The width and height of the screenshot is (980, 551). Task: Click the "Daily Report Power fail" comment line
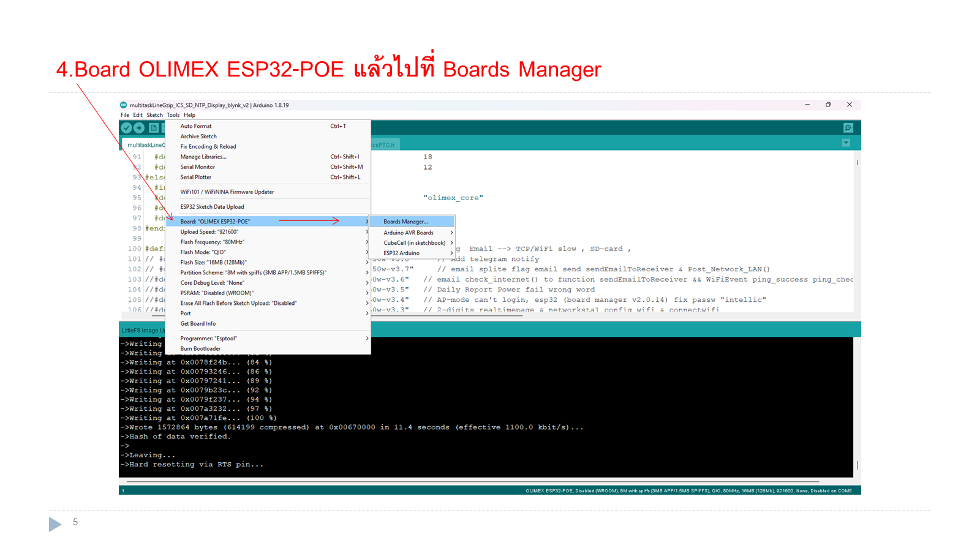point(509,290)
